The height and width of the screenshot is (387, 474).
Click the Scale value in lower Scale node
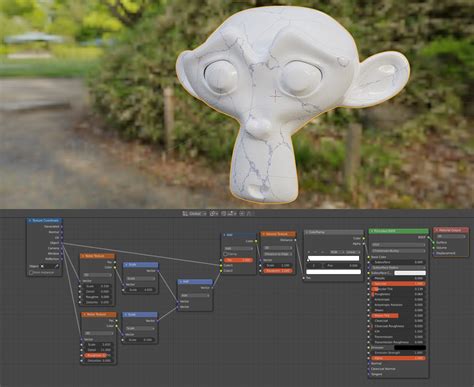click(140, 340)
